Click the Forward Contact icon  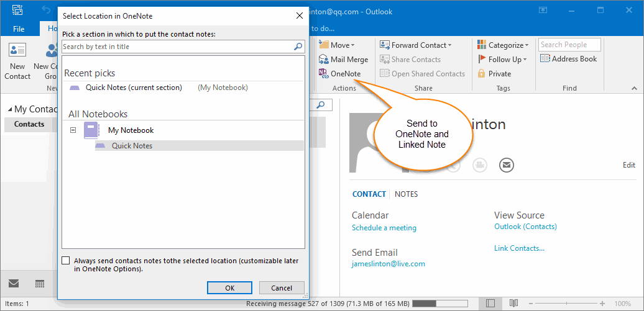(x=385, y=45)
